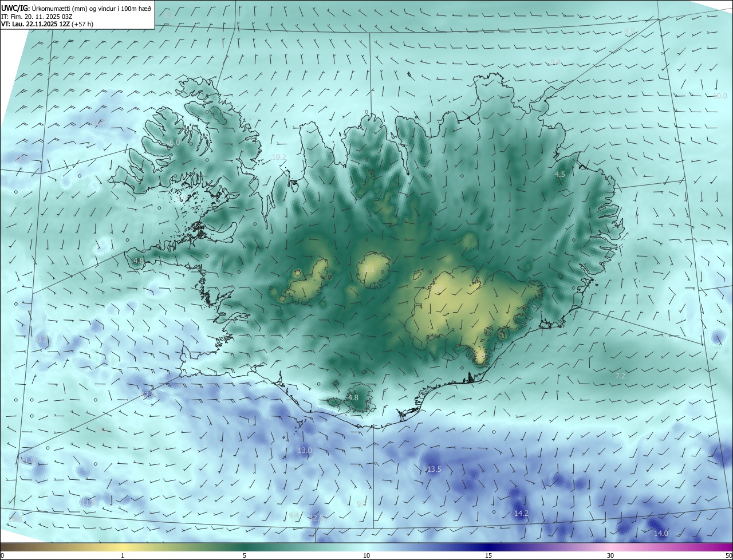Click the 14.2 value label
The width and height of the screenshot is (733, 560).
coord(521,514)
